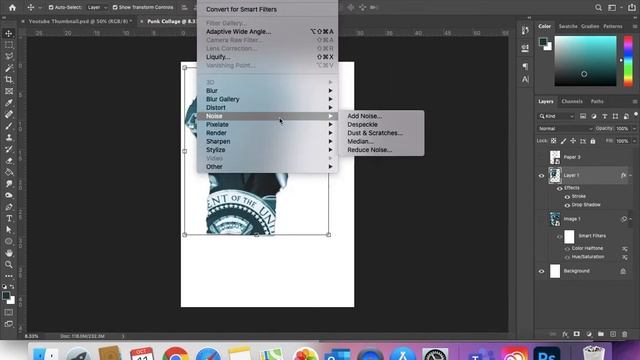
Task: Click the Home icon in options bar
Action: pos(12,7)
